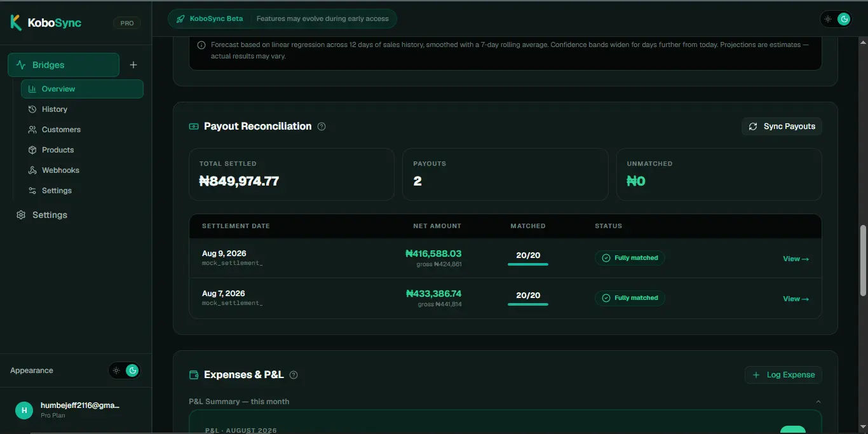Click user avatar H

(x=24, y=410)
